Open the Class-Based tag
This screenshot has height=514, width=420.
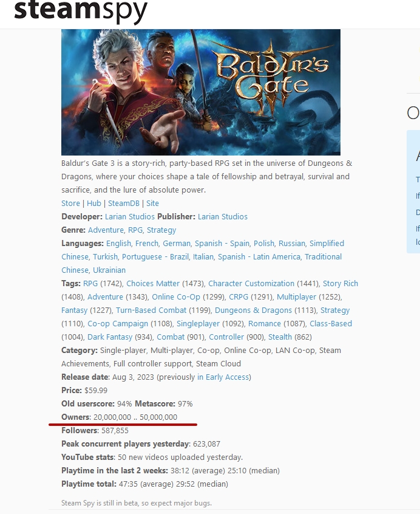[331, 324]
